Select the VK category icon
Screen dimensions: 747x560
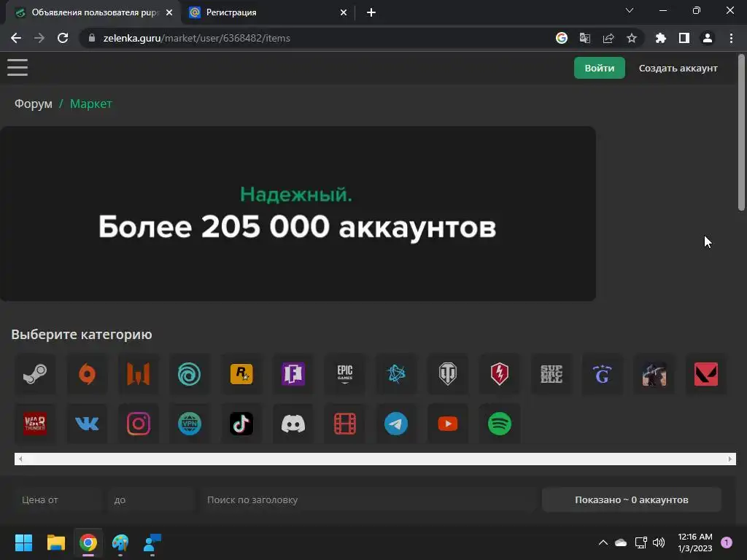(x=87, y=424)
